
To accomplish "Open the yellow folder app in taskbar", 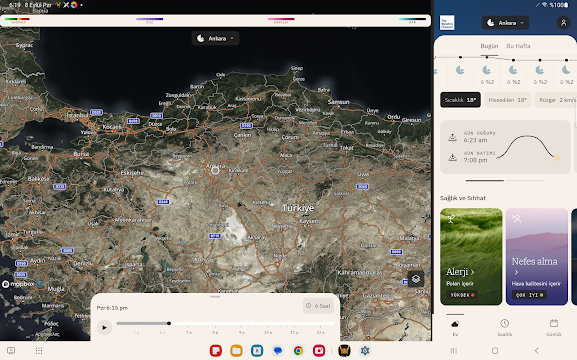I will tap(236, 351).
